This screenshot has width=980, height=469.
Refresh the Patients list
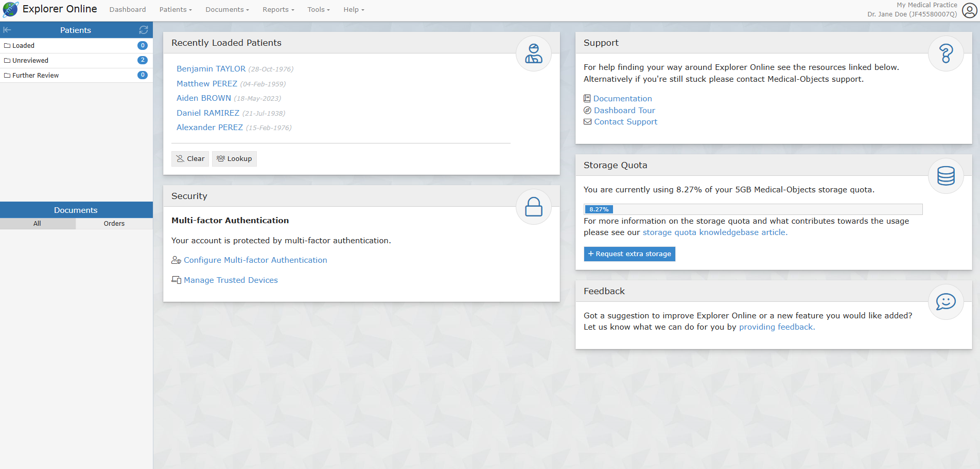coord(144,30)
